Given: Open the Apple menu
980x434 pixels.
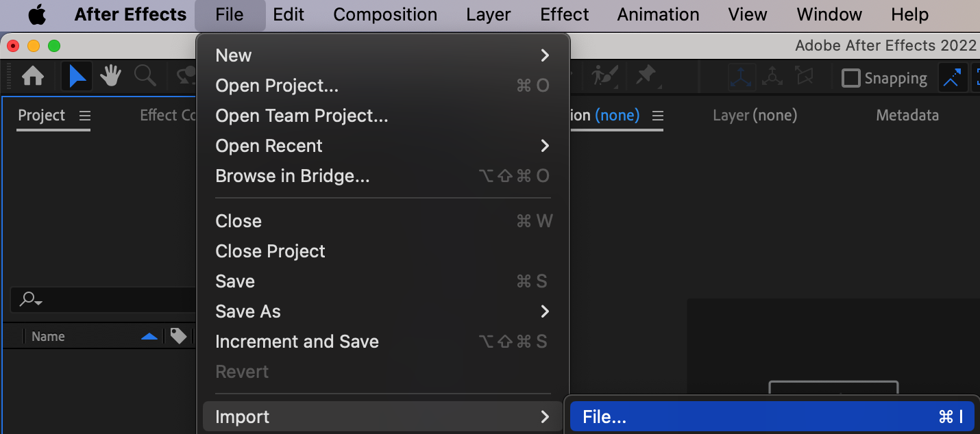Looking at the screenshot, I should pyautogui.click(x=37, y=14).
